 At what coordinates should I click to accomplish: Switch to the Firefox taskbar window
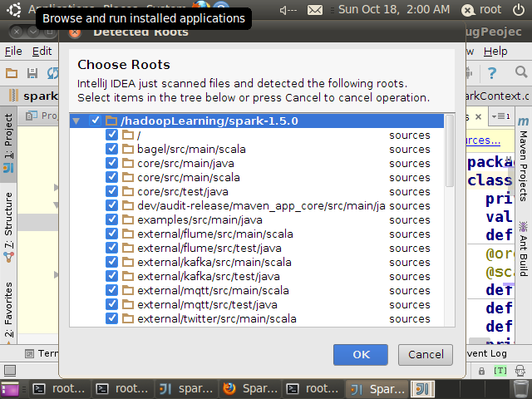[x=250, y=389]
